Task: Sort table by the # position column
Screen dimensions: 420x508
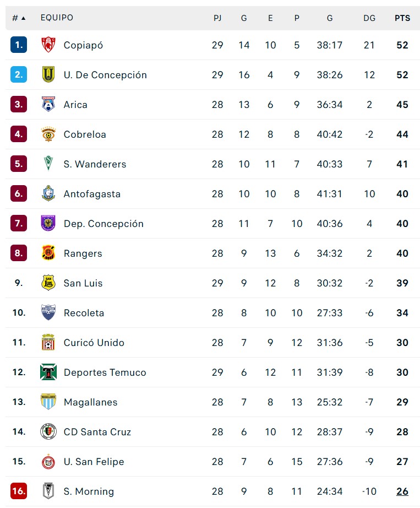Action: point(19,18)
